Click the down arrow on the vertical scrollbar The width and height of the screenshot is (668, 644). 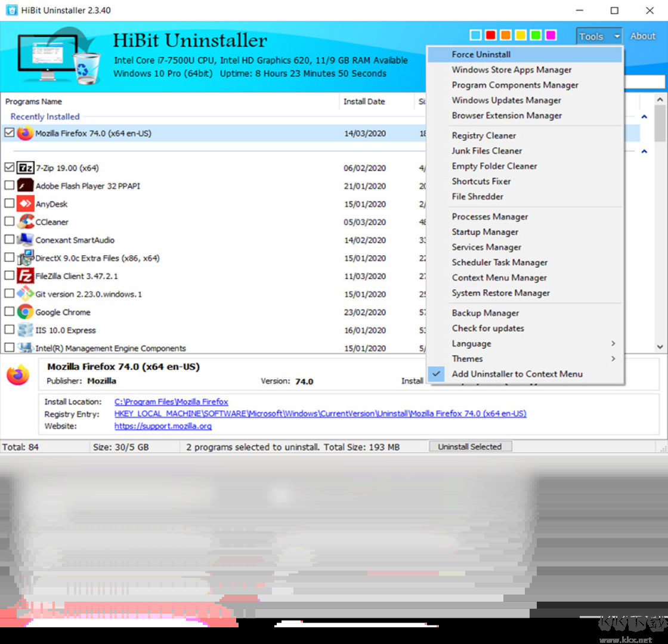[660, 346]
